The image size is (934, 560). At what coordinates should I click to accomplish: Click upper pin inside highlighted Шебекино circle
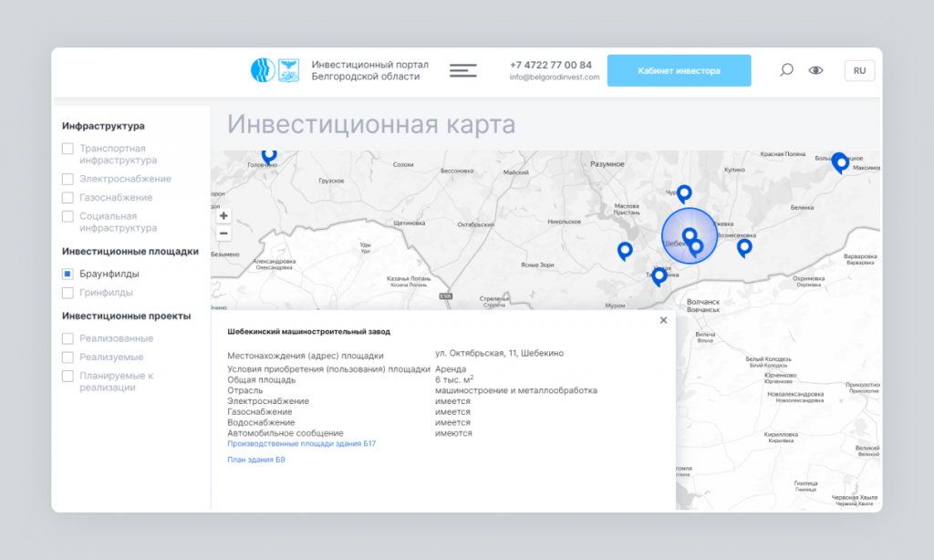point(690,236)
